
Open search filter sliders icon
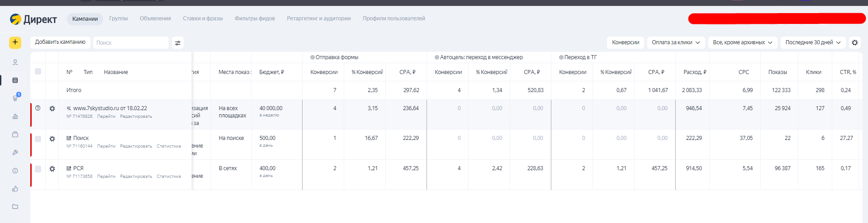[x=178, y=43]
